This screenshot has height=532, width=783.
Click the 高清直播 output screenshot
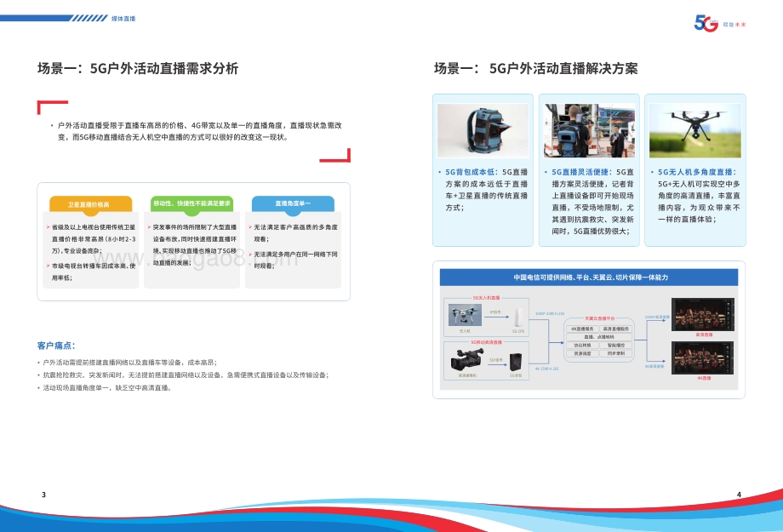pyautogui.click(x=703, y=315)
